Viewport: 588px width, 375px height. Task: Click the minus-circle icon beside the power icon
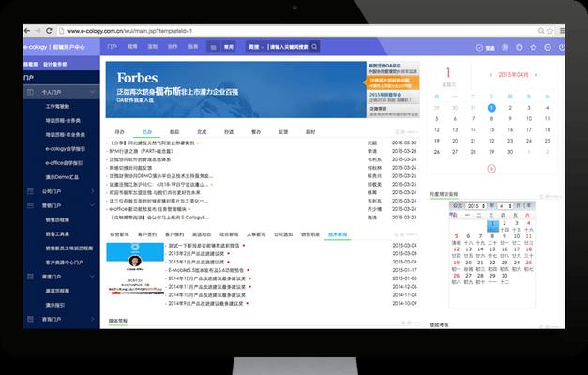[548, 47]
